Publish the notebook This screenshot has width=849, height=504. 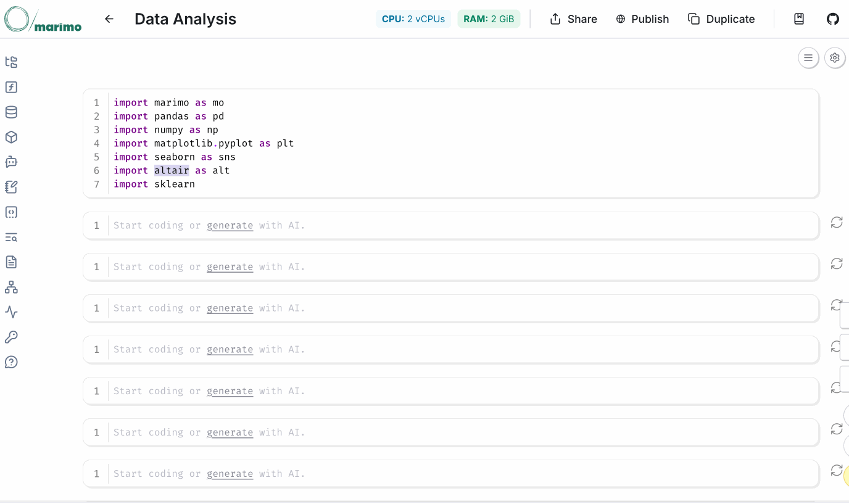[642, 19]
